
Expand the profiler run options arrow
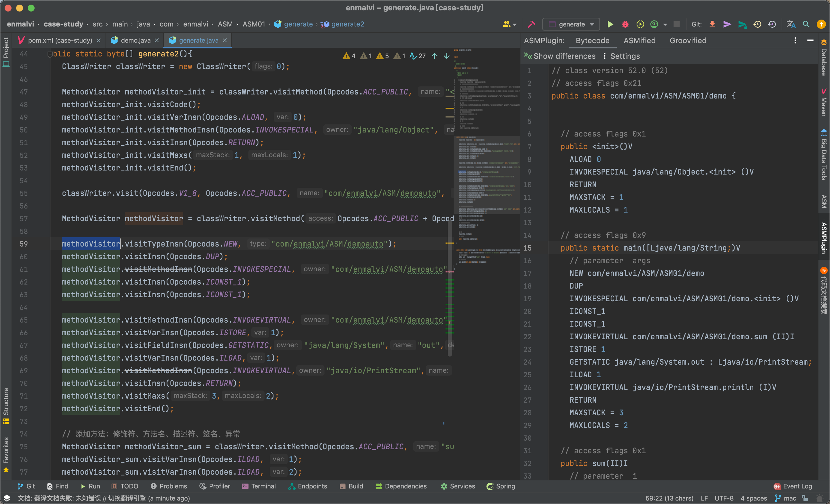point(665,24)
